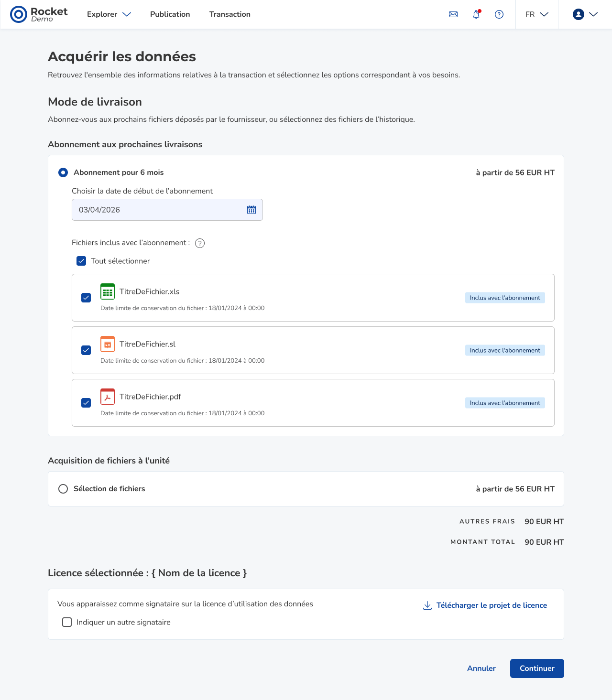Open the messages envelope icon
The image size is (612, 700).
[x=453, y=14]
